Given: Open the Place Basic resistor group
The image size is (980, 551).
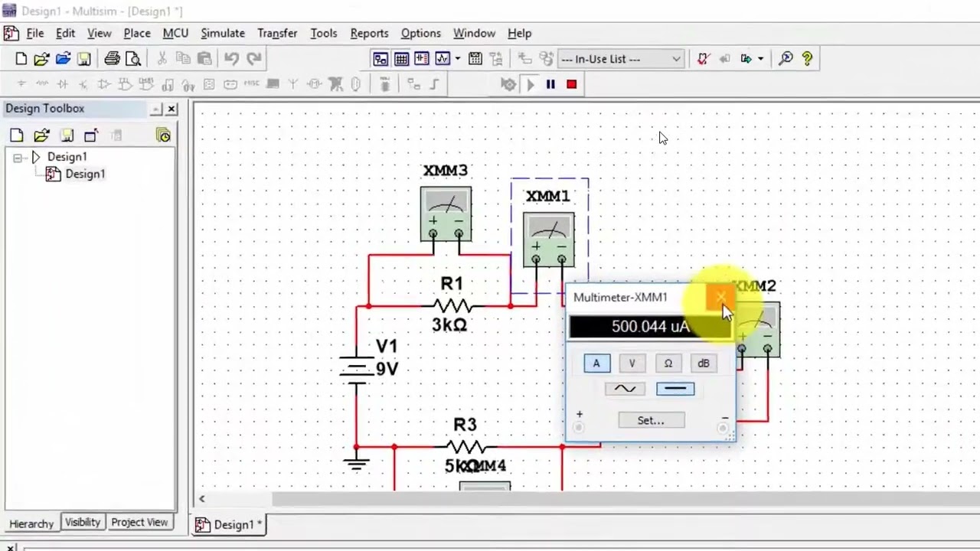Looking at the screenshot, I should pyautogui.click(x=42, y=84).
